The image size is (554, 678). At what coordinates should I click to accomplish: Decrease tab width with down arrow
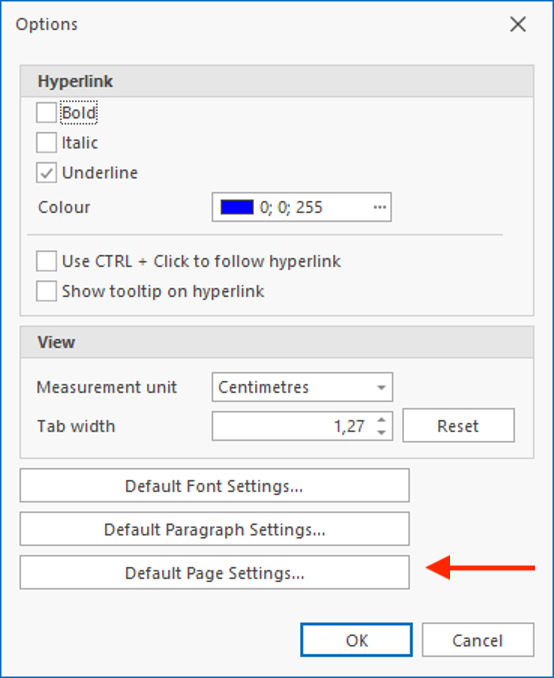381,433
